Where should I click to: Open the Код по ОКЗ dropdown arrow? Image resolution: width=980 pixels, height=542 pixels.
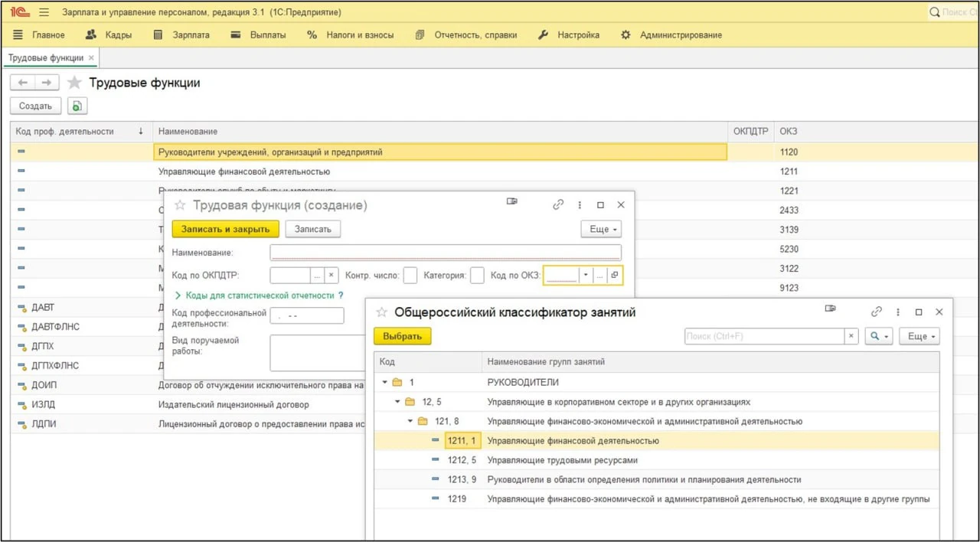tap(586, 276)
